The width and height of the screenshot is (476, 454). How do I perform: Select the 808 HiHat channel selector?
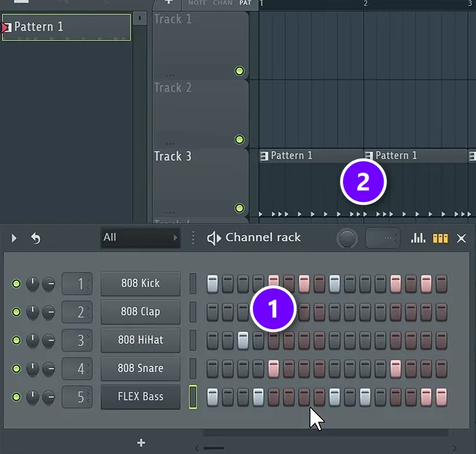click(193, 340)
